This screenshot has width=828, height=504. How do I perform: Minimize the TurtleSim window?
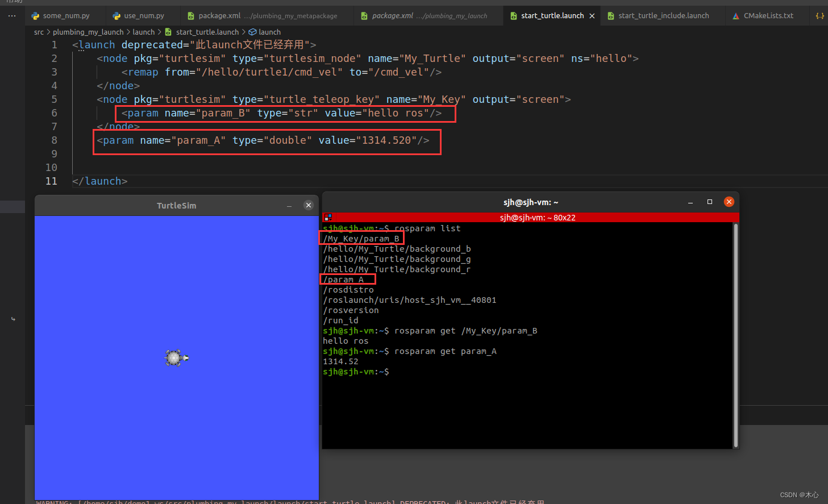289,206
